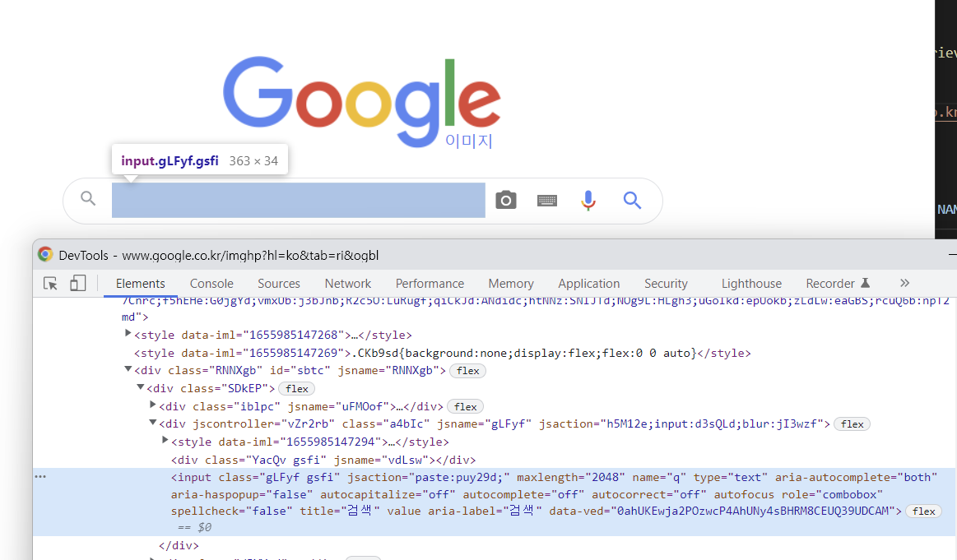Expand the style data-iml 1655985147294 node
The width and height of the screenshot is (957, 560).
pyautogui.click(x=165, y=440)
